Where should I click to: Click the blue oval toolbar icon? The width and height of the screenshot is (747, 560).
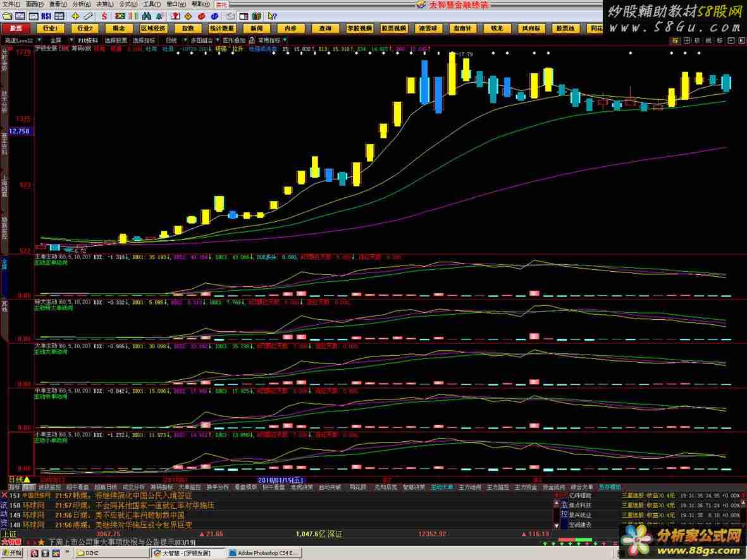[214, 16]
